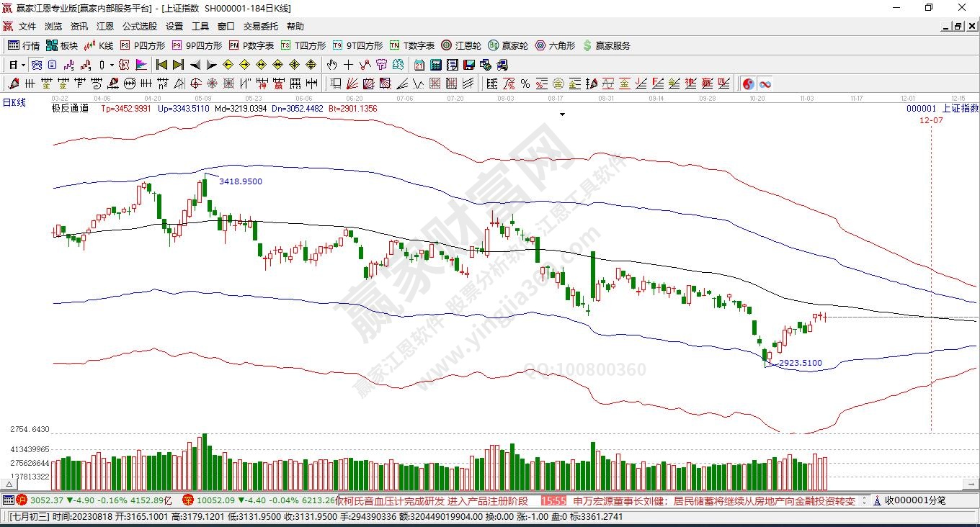Open the 六角形 hexagon tool
The image size is (980, 527).
555,45
